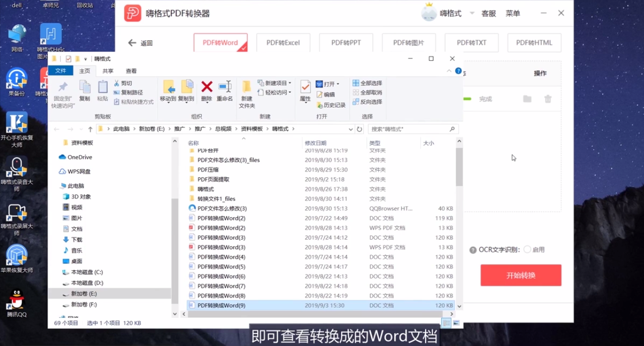The image size is (644, 346).
Task: Click the Copy to (复制到) icon
Action: [x=186, y=87]
